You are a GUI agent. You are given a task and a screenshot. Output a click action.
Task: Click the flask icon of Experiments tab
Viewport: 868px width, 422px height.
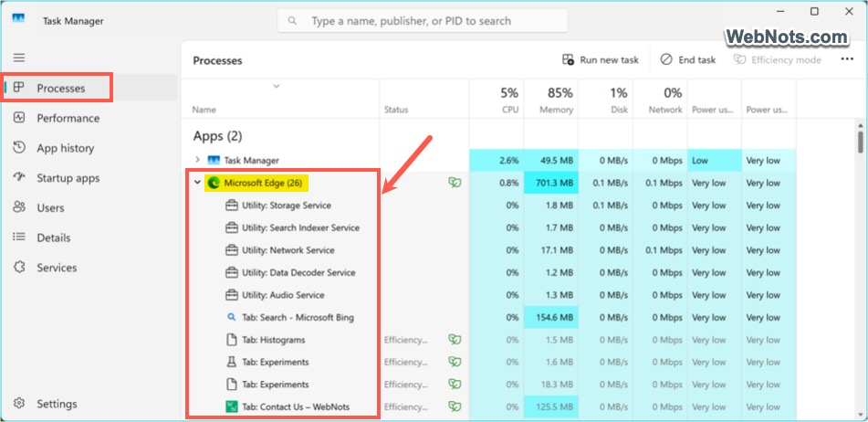pos(232,363)
